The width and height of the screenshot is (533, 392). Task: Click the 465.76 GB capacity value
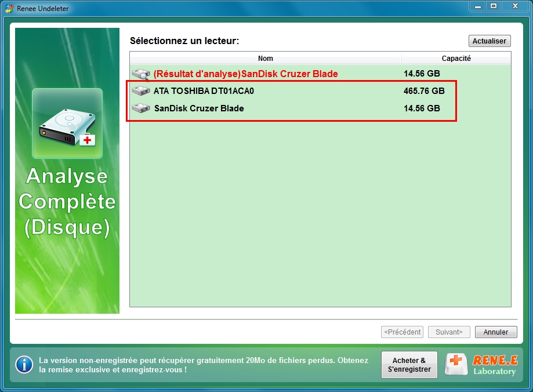click(x=424, y=91)
